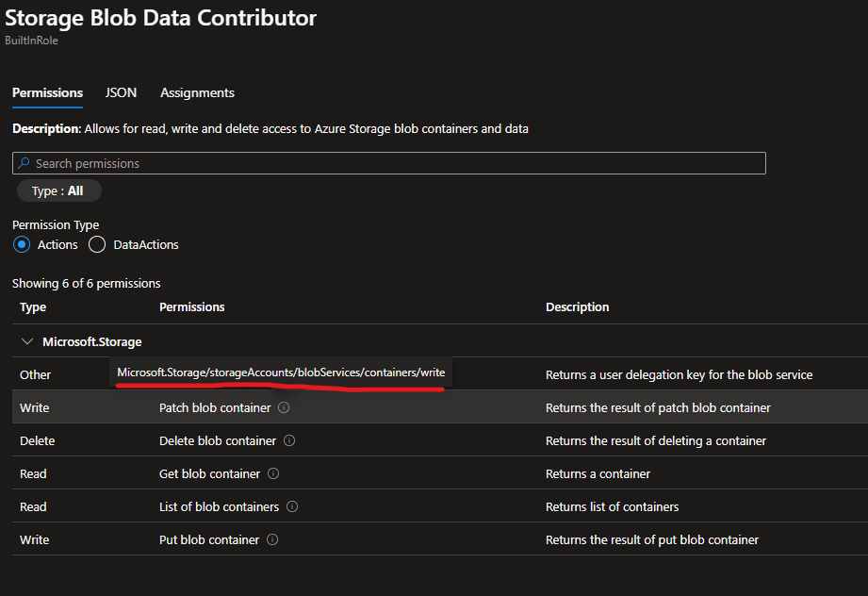Click info icon next to List of blob containers

[x=292, y=506]
